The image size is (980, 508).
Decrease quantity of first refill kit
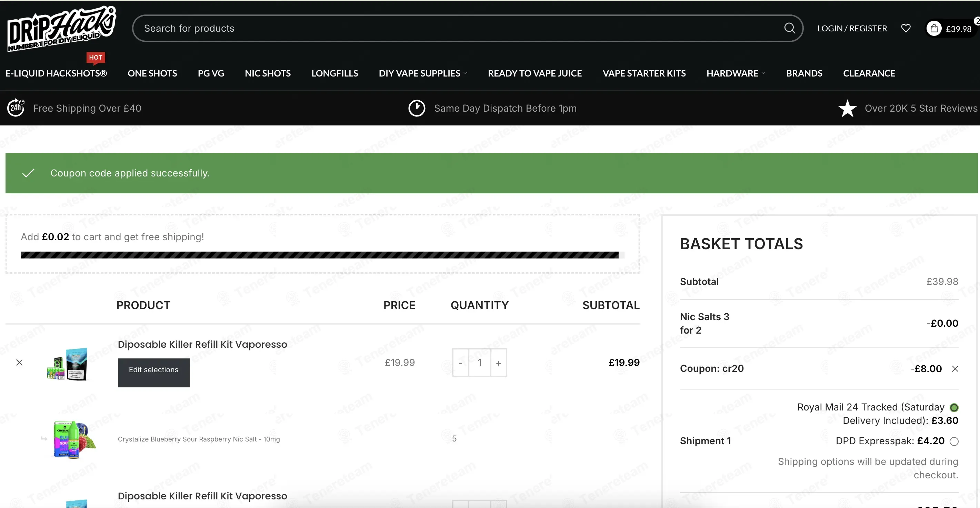click(460, 363)
